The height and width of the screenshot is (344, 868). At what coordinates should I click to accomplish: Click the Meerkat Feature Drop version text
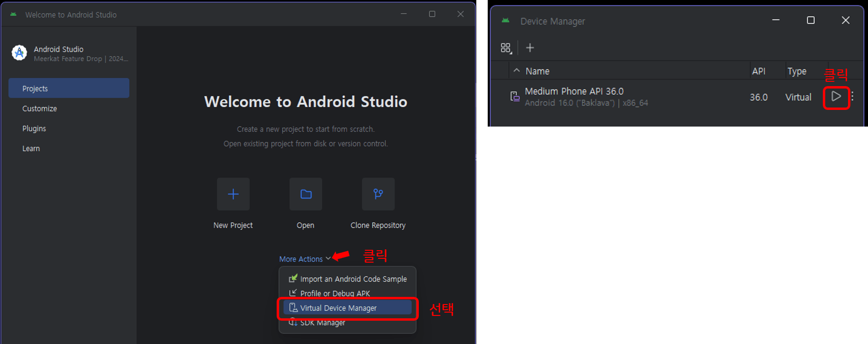click(81, 59)
